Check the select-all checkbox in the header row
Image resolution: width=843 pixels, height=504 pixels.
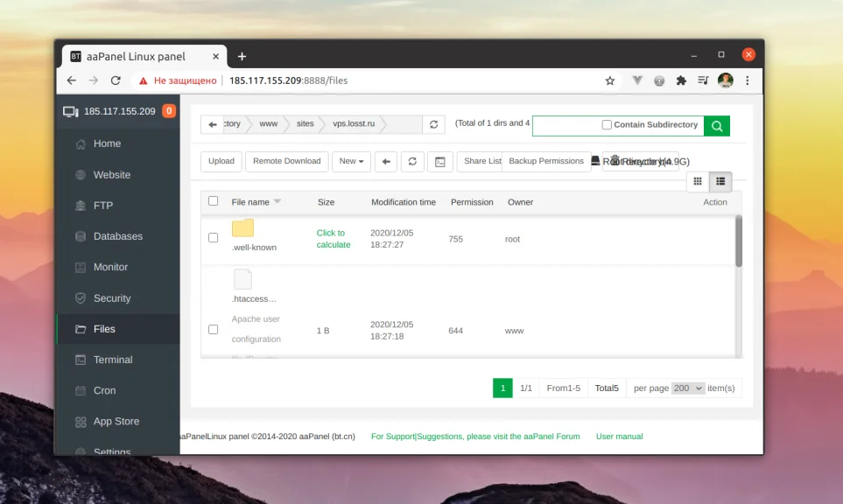click(x=213, y=200)
